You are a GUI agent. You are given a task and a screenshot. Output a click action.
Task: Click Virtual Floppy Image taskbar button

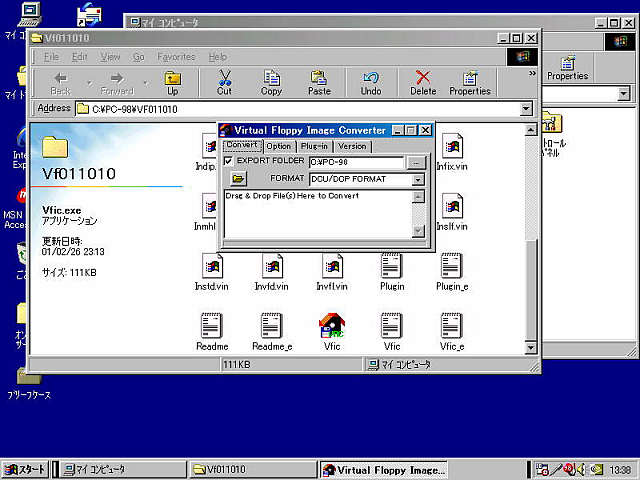click(x=384, y=470)
